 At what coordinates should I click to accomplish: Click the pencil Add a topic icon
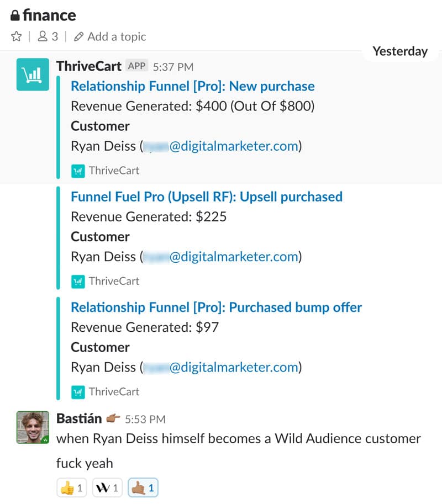(79, 37)
